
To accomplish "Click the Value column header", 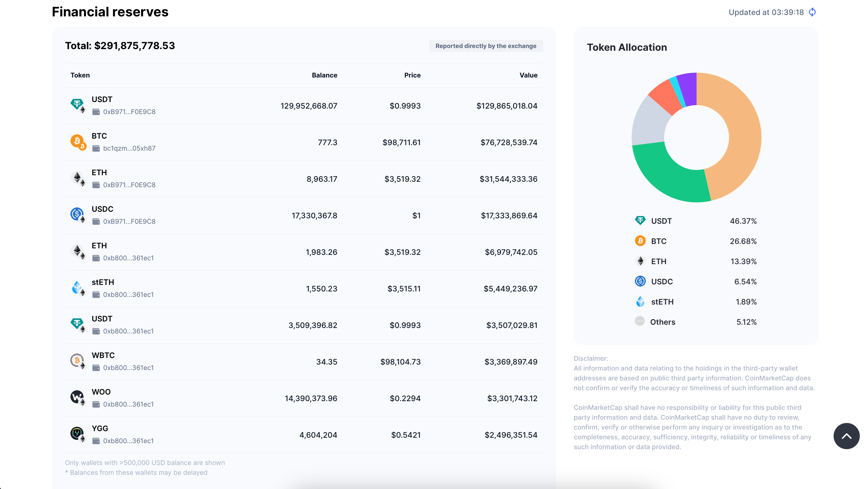I will [528, 75].
